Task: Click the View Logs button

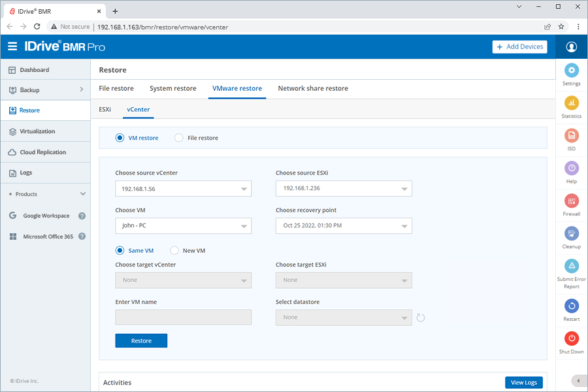Action: point(523,383)
